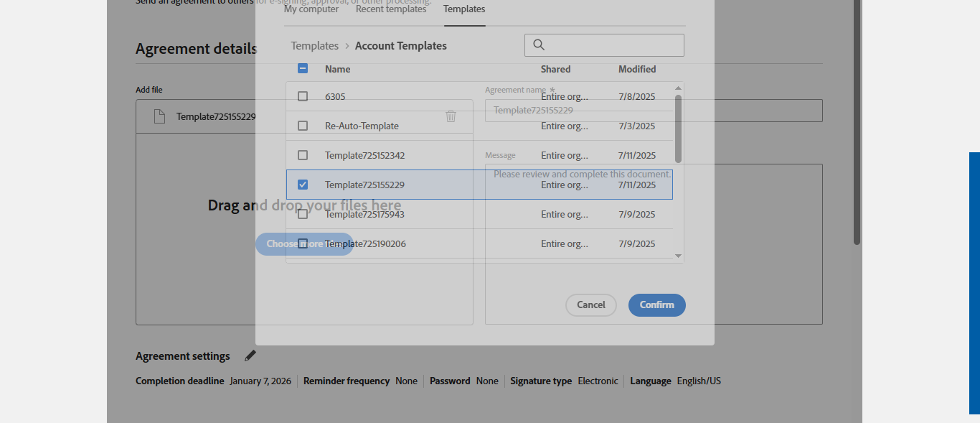
Task: Click the template list scrollbar thumb
Action: click(679, 129)
